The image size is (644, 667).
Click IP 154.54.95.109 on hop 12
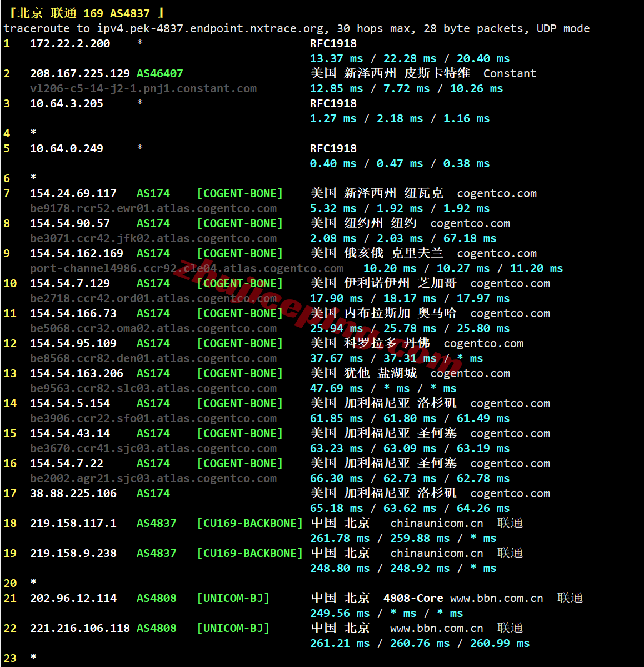pyautogui.click(x=73, y=343)
